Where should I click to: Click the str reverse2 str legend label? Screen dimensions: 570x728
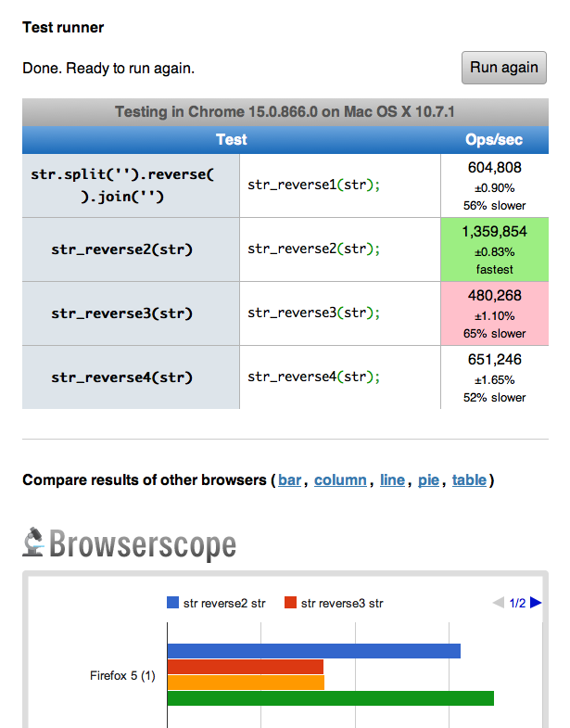(x=224, y=603)
